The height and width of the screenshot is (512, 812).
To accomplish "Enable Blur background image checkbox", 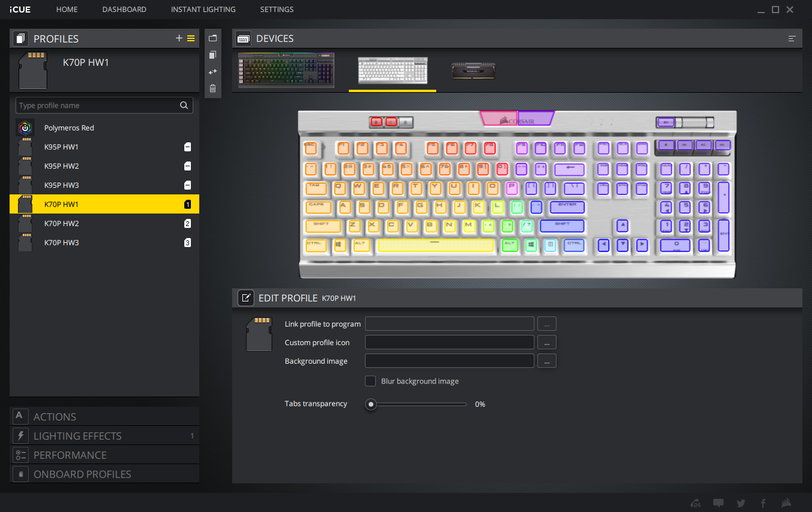I will (x=370, y=381).
